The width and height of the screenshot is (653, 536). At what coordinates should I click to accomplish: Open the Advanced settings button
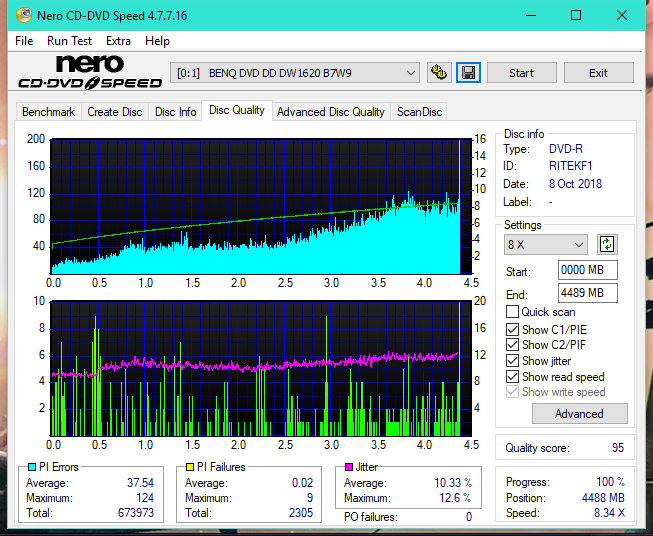(579, 414)
